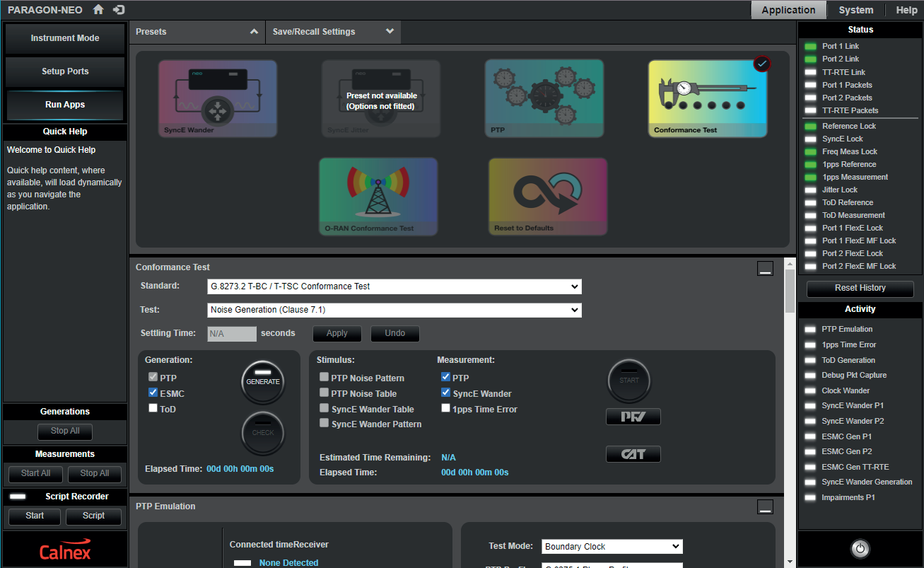Enable 1pps Time Error measurement
The height and width of the screenshot is (568, 924).
445,409
